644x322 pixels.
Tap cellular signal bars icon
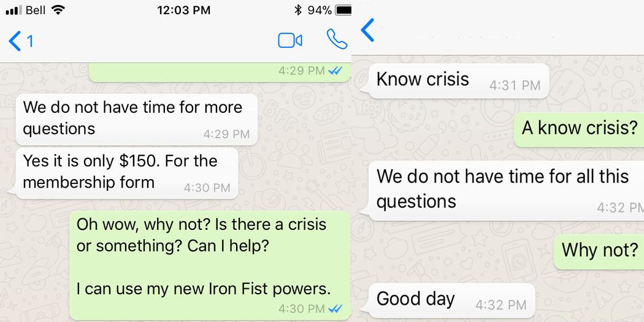[14, 10]
